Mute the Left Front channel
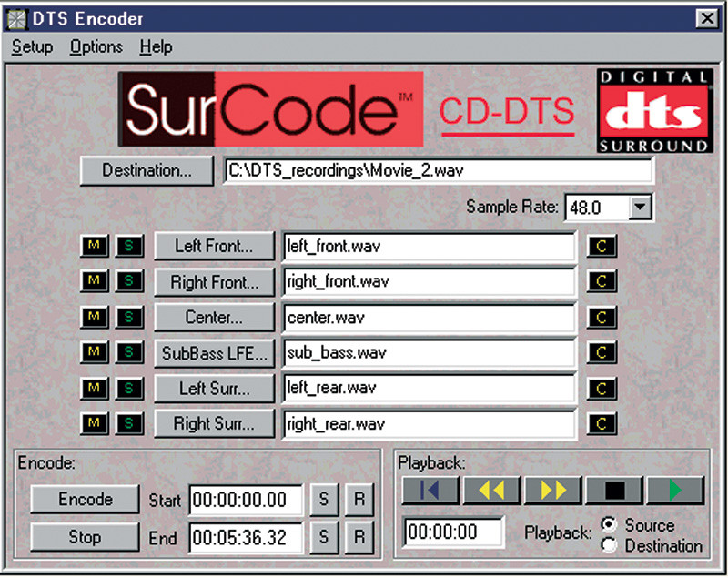 95,246
